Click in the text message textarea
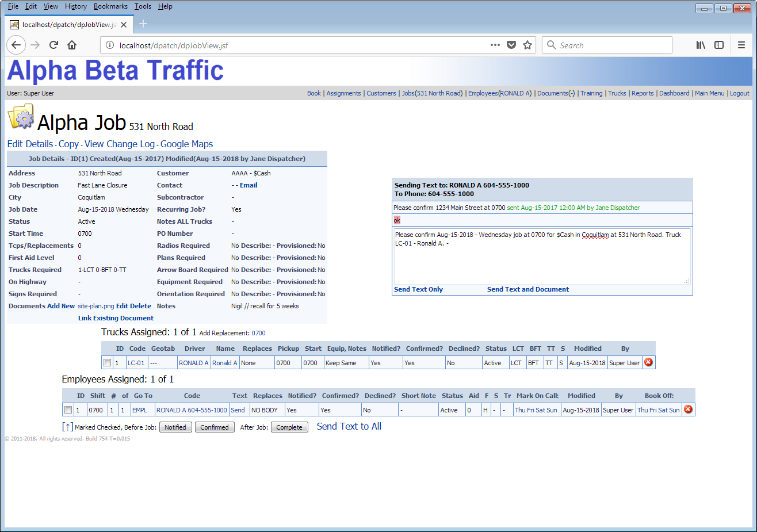This screenshot has height=532, width=757. point(541,256)
